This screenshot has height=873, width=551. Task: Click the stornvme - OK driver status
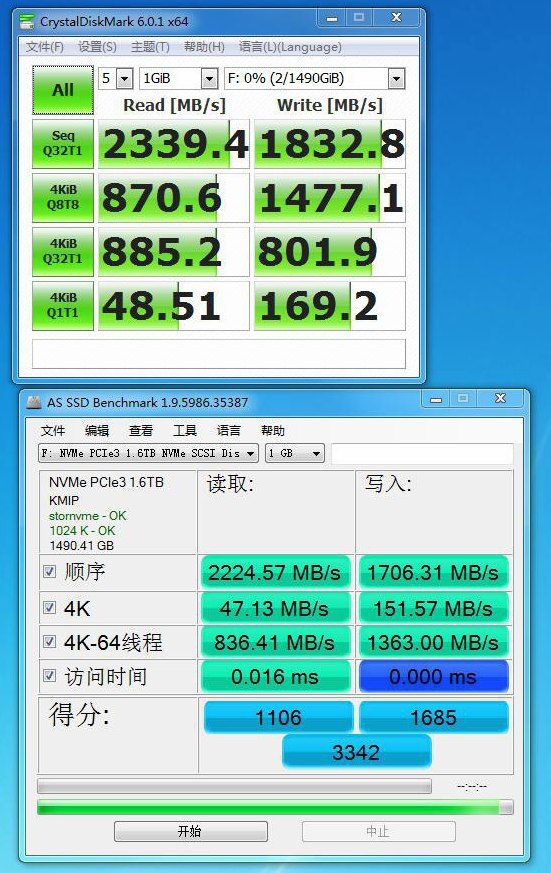[x=87, y=516]
